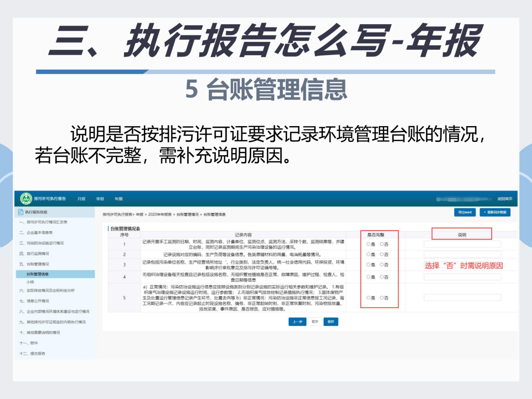Viewport: 532px width, 399px height.
Task: Go back with the 上一步 button
Action: tap(297, 322)
